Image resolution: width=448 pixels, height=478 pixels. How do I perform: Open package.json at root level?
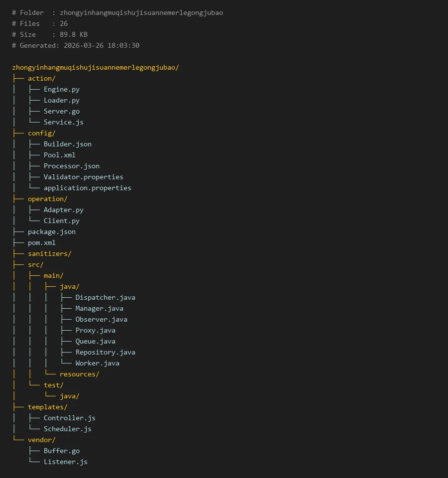pyautogui.click(x=51, y=232)
